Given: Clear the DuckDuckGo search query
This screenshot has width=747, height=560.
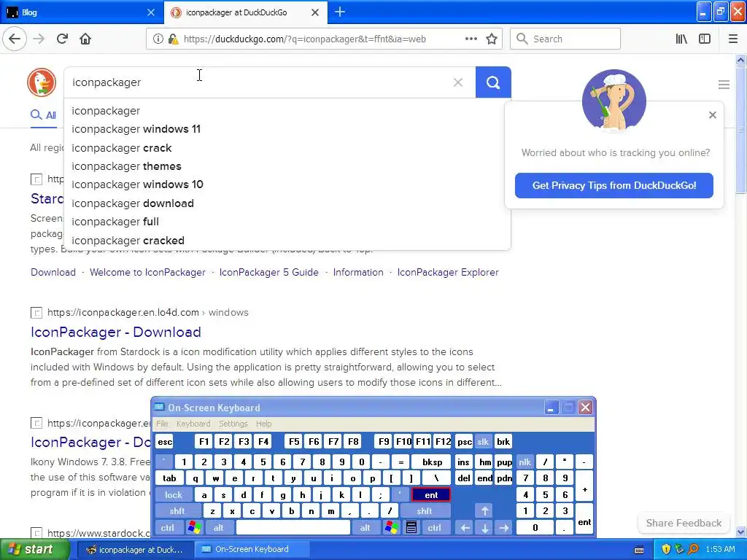Looking at the screenshot, I should pos(458,82).
